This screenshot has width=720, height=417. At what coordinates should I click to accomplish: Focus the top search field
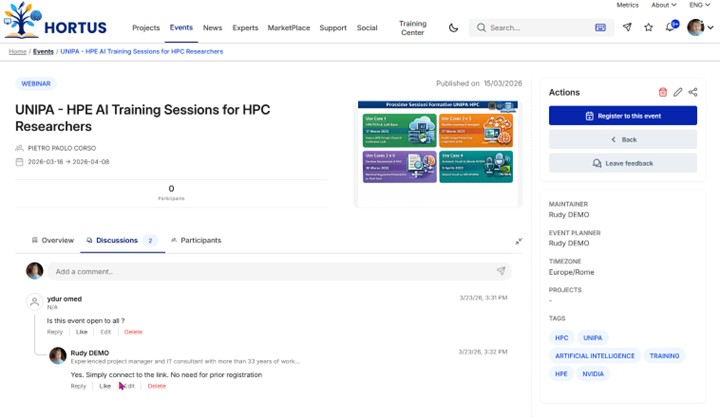(541, 28)
